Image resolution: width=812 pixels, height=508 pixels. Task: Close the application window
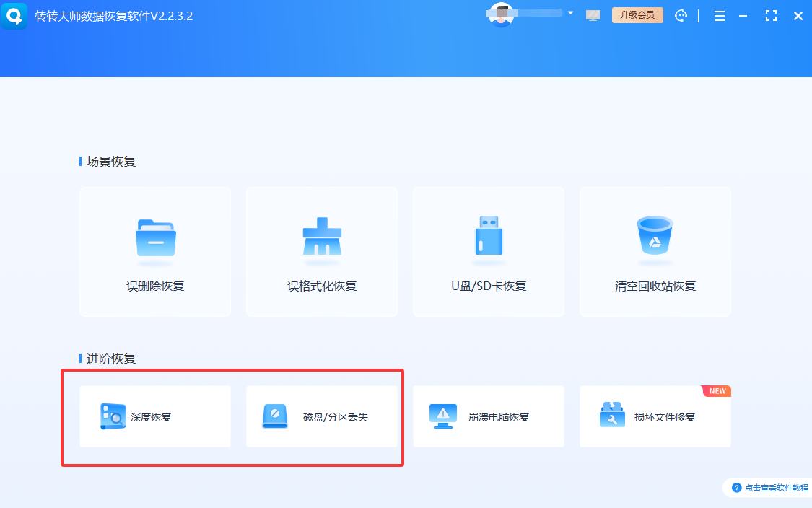click(798, 16)
